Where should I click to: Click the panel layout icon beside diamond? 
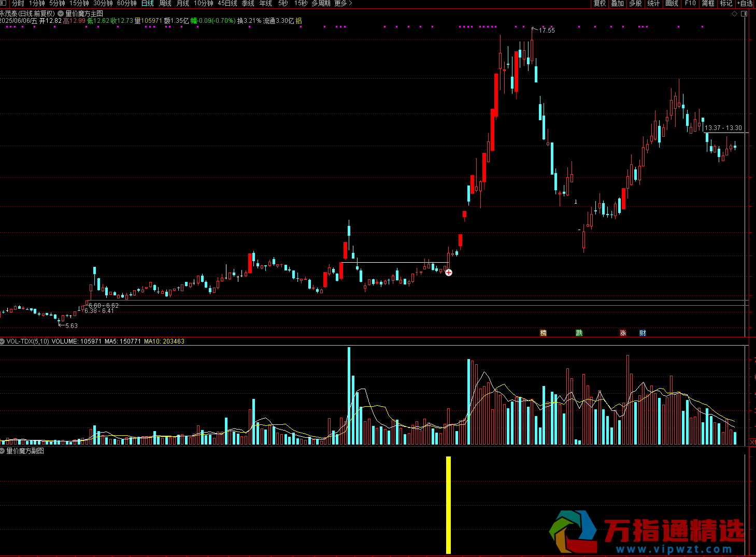pos(745,14)
